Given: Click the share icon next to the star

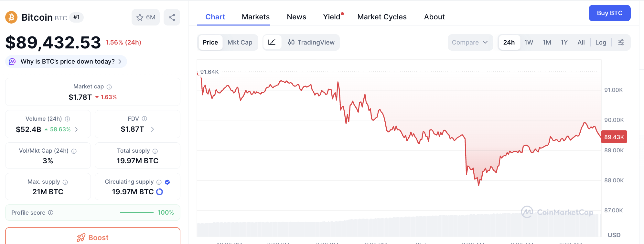Looking at the screenshot, I should point(172,17).
